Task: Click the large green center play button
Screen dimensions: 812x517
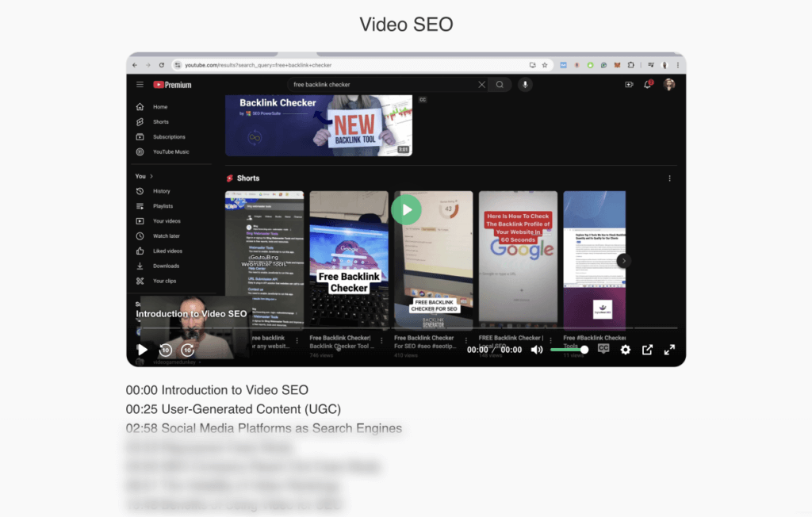Action: point(407,210)
